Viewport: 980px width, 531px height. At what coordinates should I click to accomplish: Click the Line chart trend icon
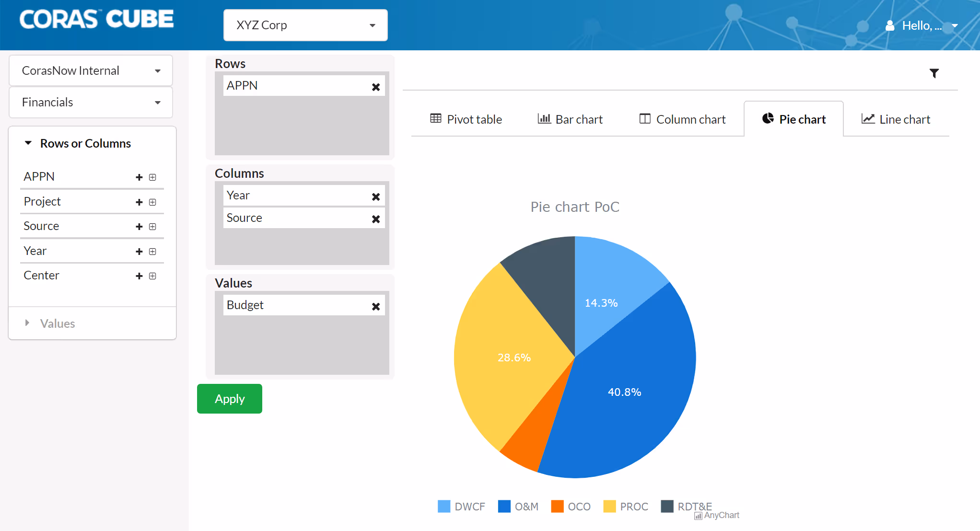coord(868,118)
